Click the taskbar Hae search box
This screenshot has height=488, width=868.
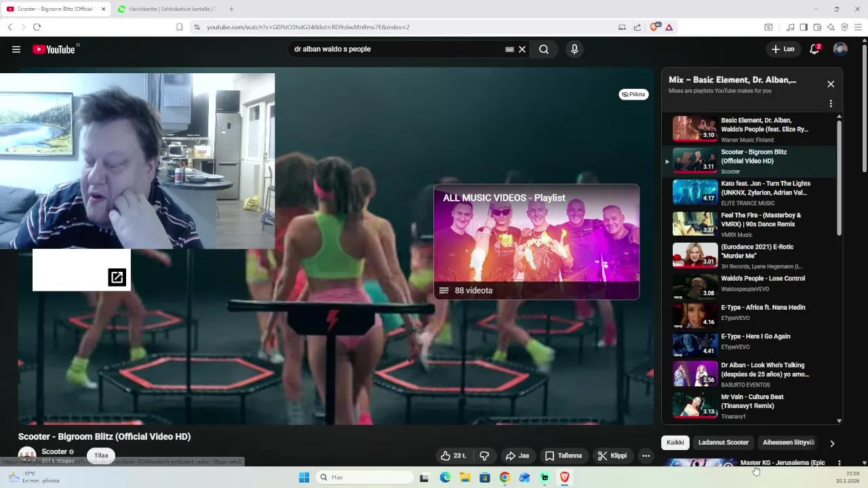(x=365, y=477)
